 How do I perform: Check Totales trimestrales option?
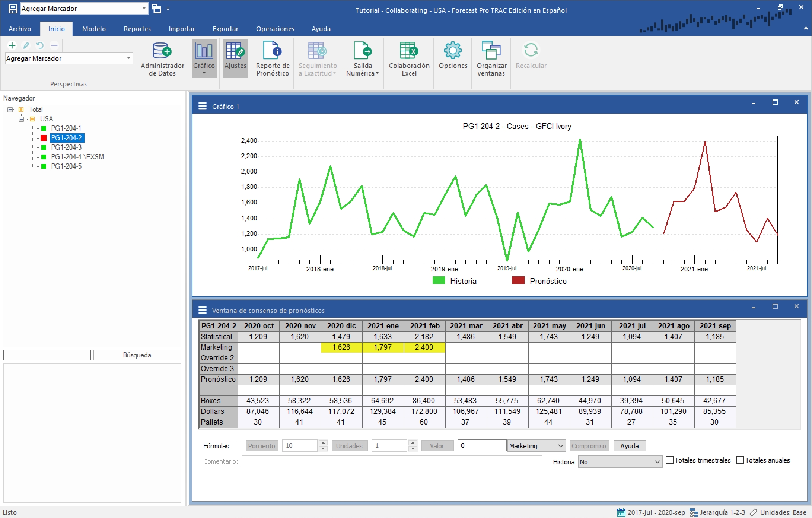point(670,460)
